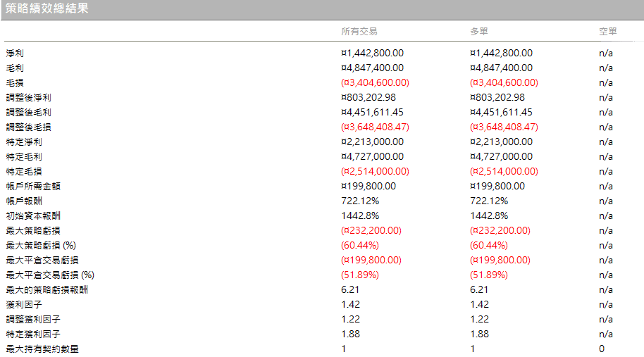Image resolution: width=644 pixels, height=357 pixels.
Task: Click the 獲利因子 row label
Action: pos(24,304)
